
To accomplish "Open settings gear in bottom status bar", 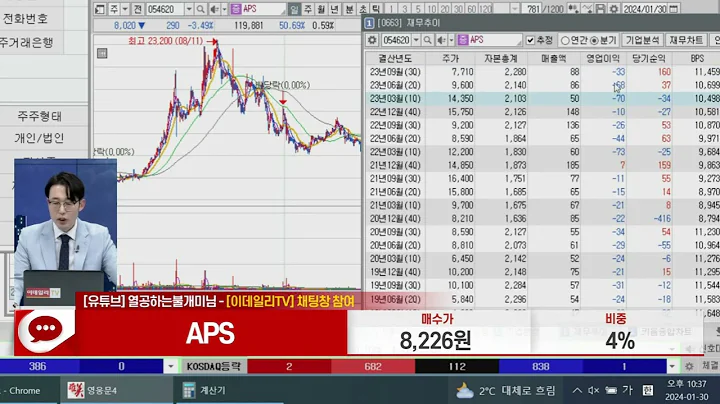I will tap(689, 366).
